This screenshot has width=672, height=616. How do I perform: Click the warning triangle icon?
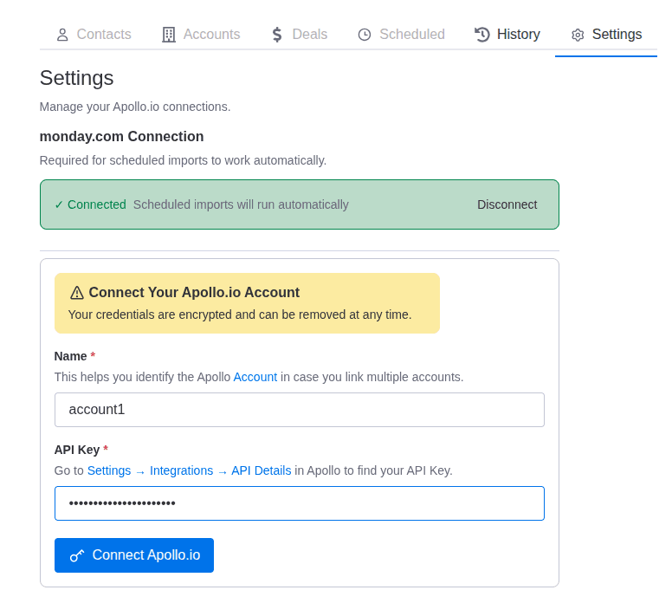click(x=77, y=293)
